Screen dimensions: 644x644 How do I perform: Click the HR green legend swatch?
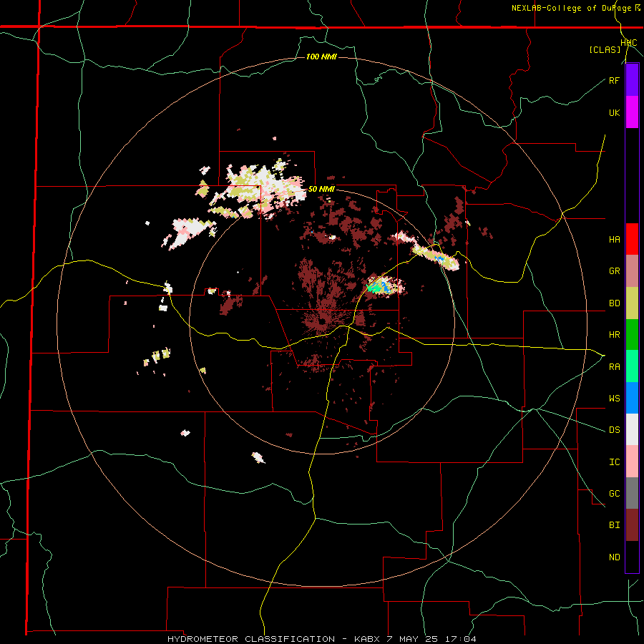[632, 335]
